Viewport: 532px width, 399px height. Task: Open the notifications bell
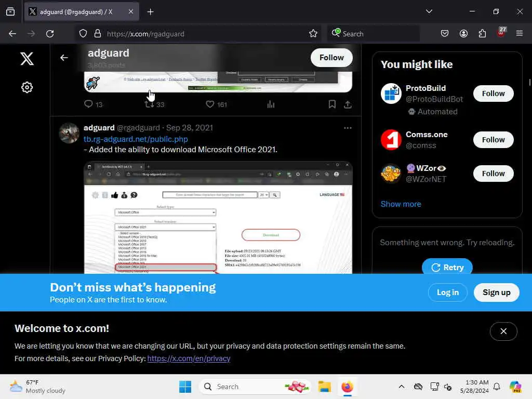coord(497,387)
